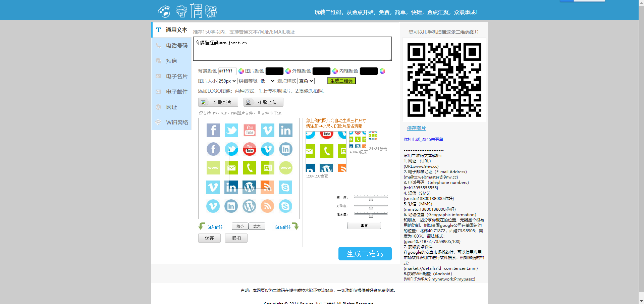Click the 48*48 preview thumbnail
The image size is (644, 304).
[x=358, y=140]
